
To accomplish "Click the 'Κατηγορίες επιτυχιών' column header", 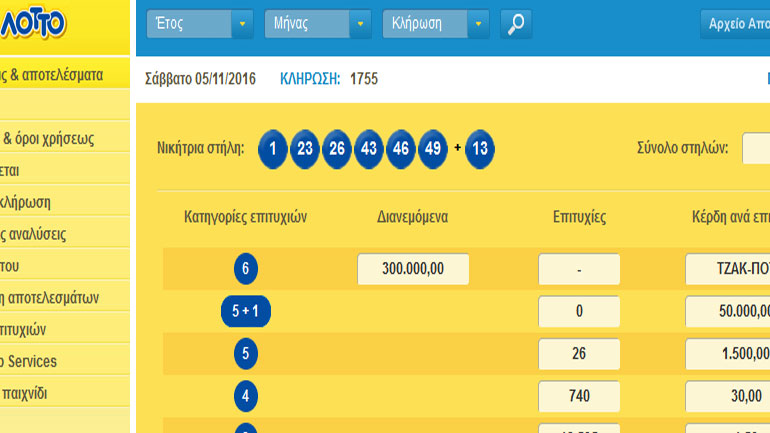I will point(246,216).
